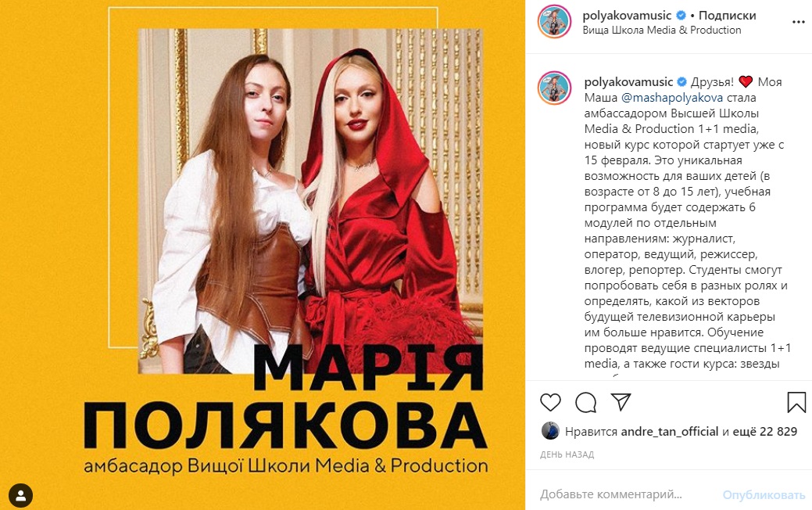Open andre_tan_official profile from likes
The height and width of the screenshot is (510, 812).
pos(670,432)
